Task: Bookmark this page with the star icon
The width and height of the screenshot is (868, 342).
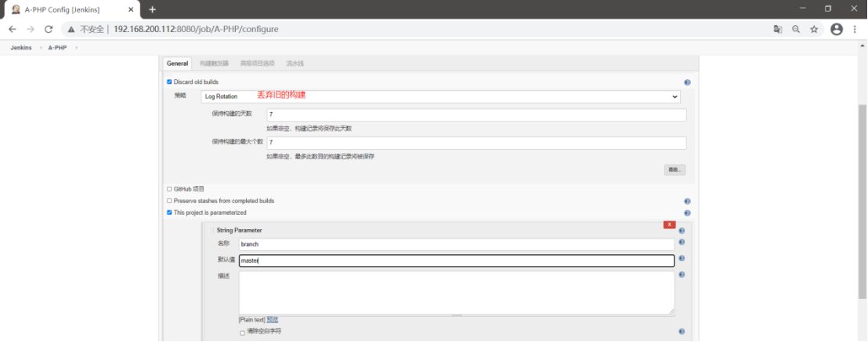Action: [x=814, y=29]
